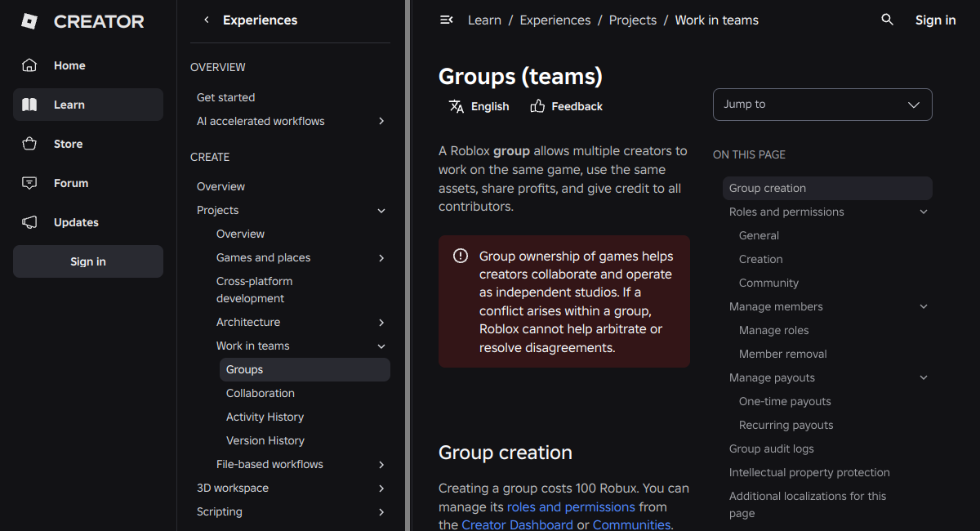Jump to Group creation section
The width and height of the screenshot is (980, 531).
pyautogui.click(x=827, y=188)
